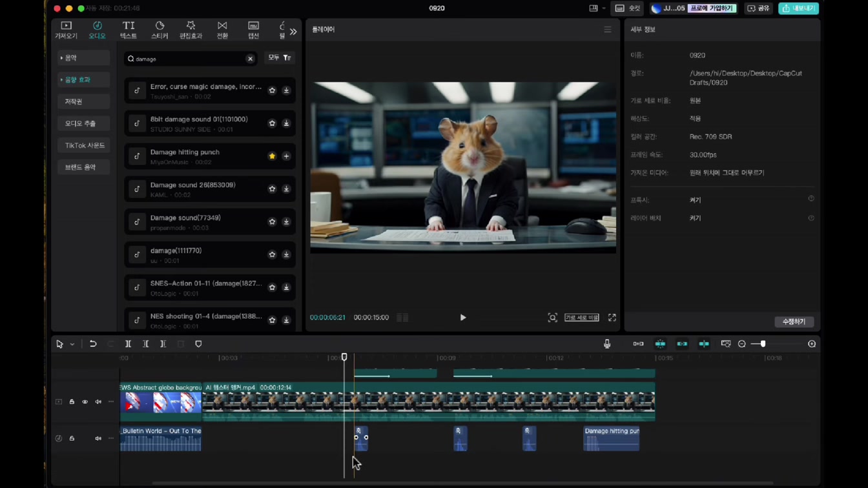Play the video preview

pos(463,318)
